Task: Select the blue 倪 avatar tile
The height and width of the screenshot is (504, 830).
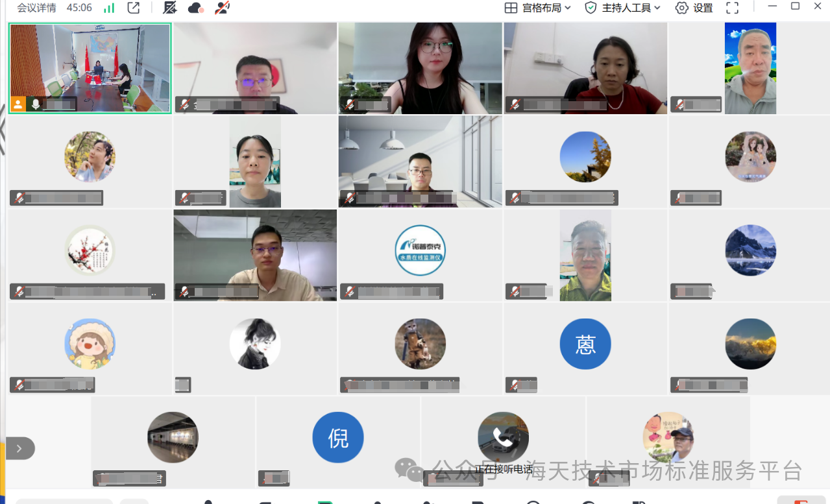Action: click(x=338, y=438)
